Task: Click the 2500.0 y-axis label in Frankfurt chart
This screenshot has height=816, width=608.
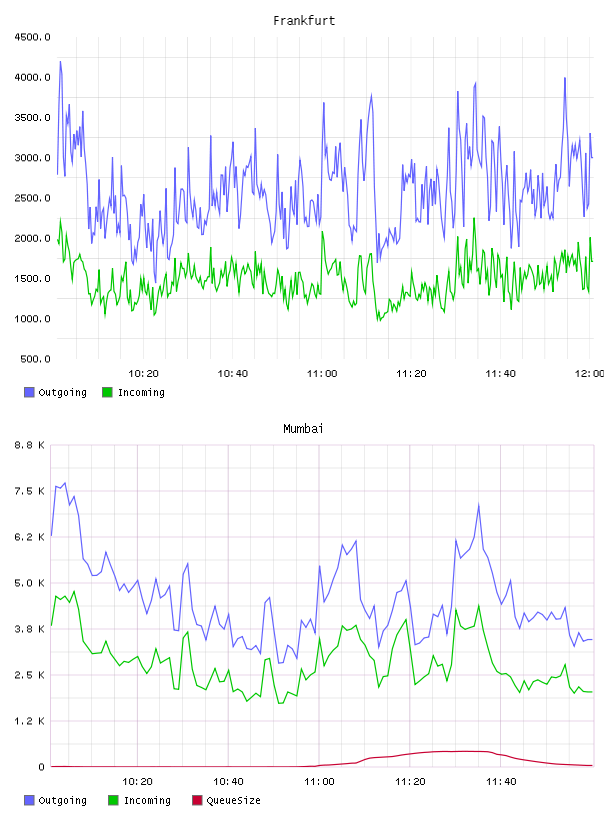Action: pos(32,198)
